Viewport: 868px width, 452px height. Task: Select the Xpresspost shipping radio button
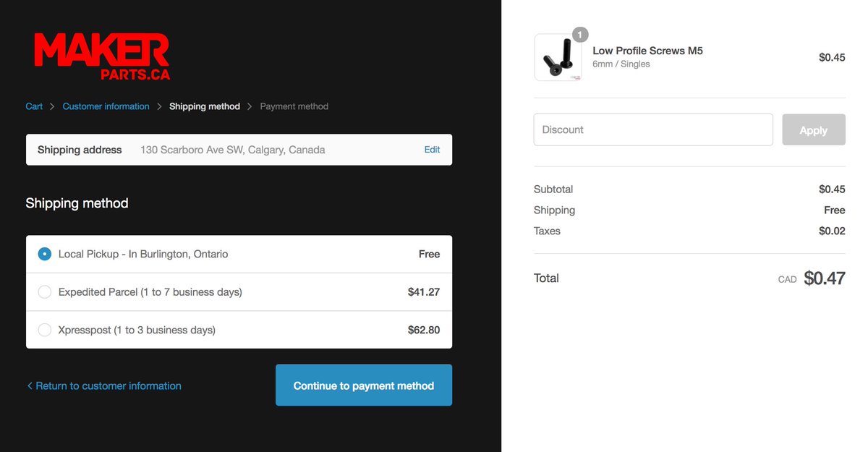pyautogui.click(x=45, y=330)
